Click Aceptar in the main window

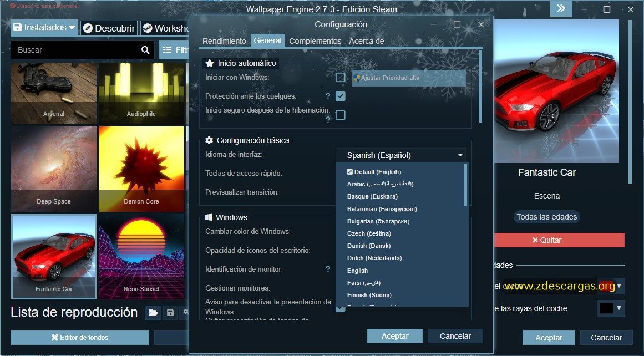[549, 338]
